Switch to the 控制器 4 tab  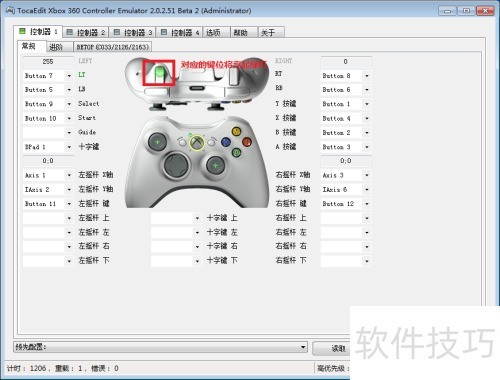click(180, 32)
